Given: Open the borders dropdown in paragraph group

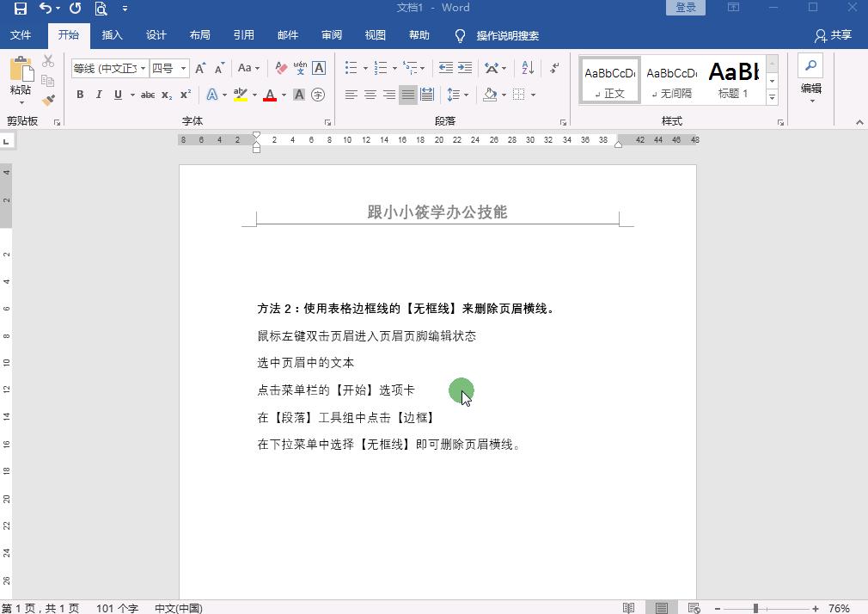Looking at the screenshot, I should point(521,95).
